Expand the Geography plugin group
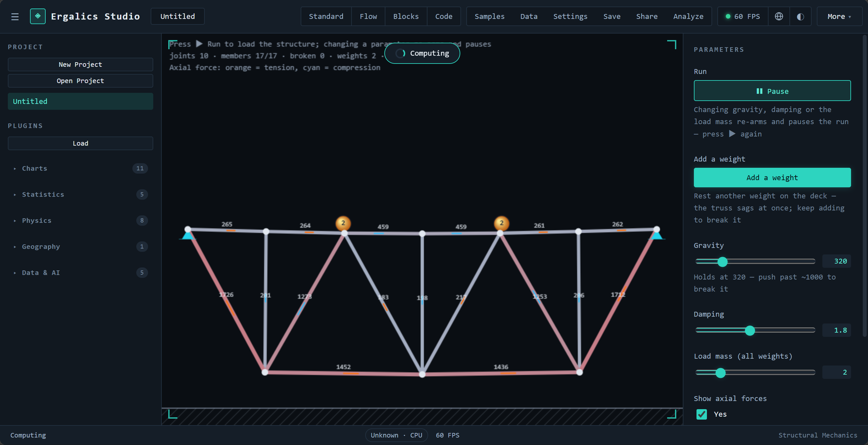The width and height of the screenshot is (868, 445). coord(80,246)
